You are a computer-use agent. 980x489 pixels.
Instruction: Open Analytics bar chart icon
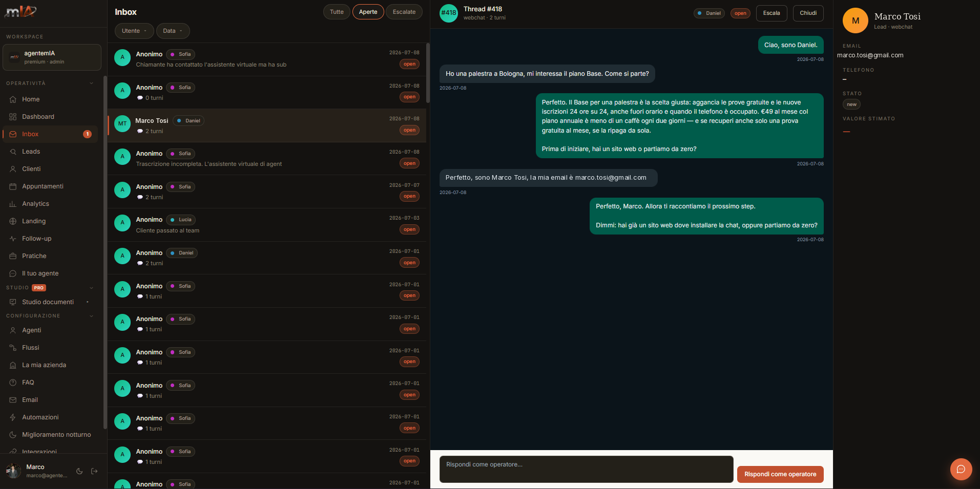point(13,204)
